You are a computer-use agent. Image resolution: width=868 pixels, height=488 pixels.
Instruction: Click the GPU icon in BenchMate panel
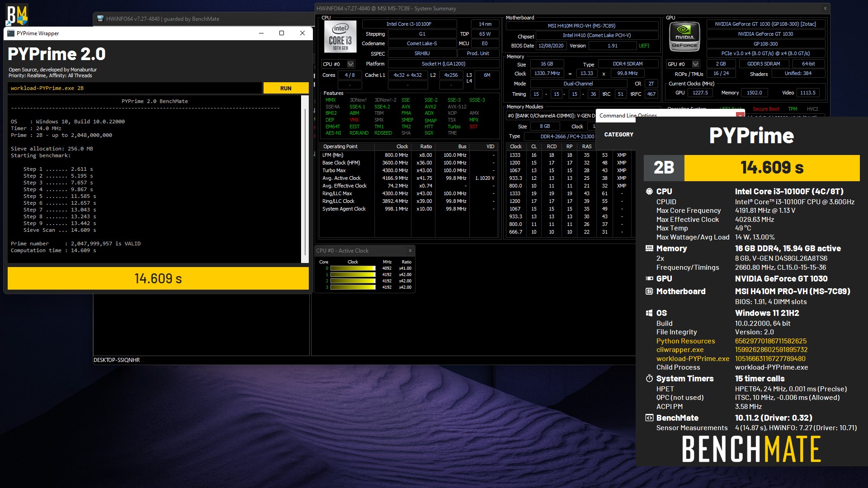[649, 279]
